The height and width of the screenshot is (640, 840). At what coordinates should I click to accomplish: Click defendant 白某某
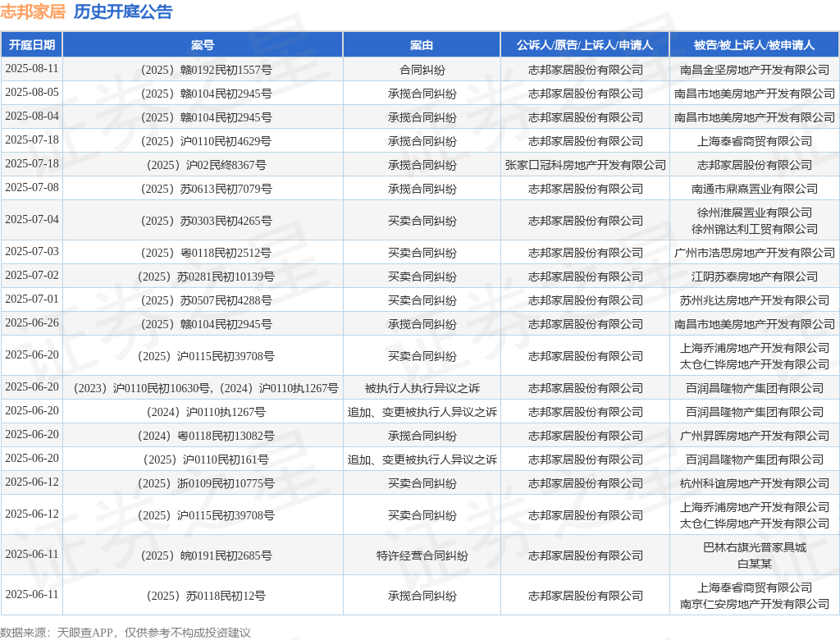point(755,564)
